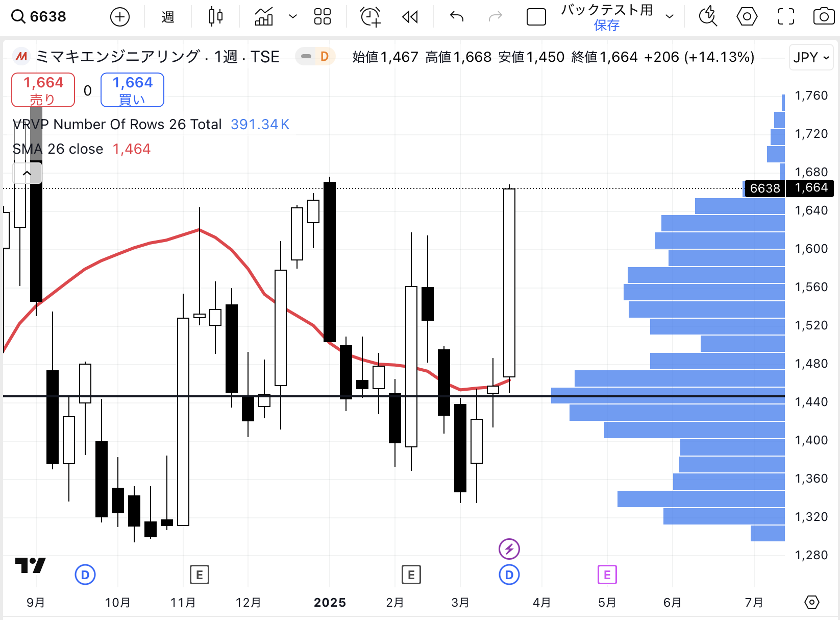Click the 1,664 買い buy button

[133, 90]
